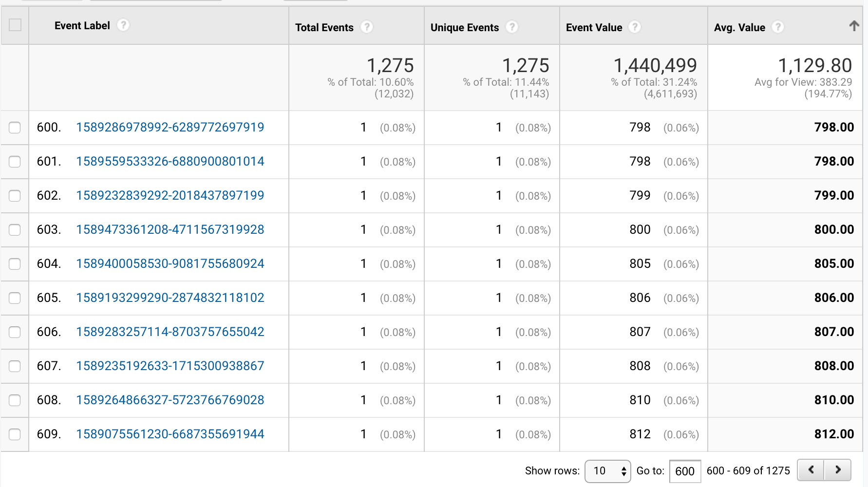The image size is (868, 487).
Task: Select the 806.00 Avg. Value cell
Action: 834,298
